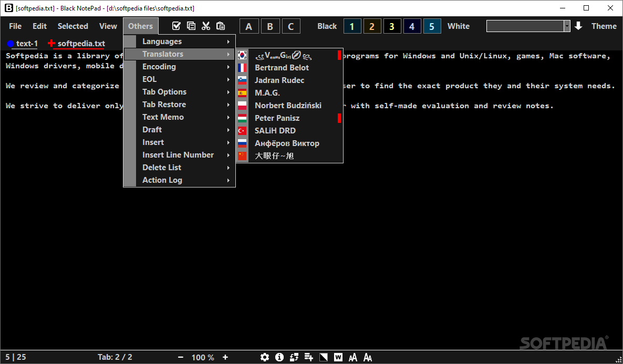Click the White theme label
The width and height of the screenshot is (623, 364).
pyautogui.click(x=459, y=26)
